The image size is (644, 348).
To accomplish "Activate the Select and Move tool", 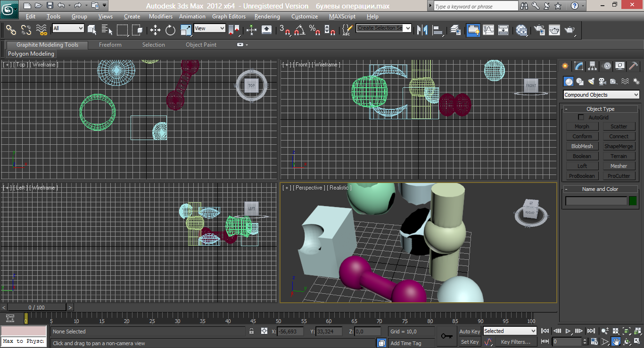I will point(155,30).
